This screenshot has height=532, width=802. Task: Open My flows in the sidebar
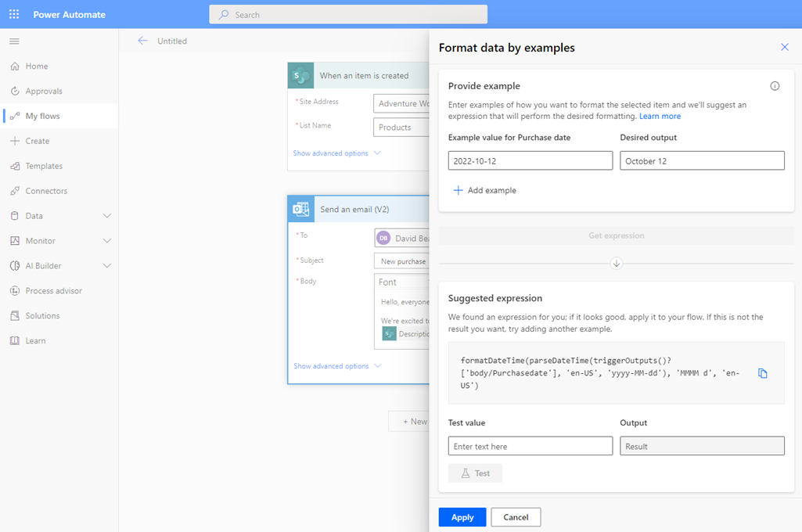pyautogui.click(x=42, y=116)
